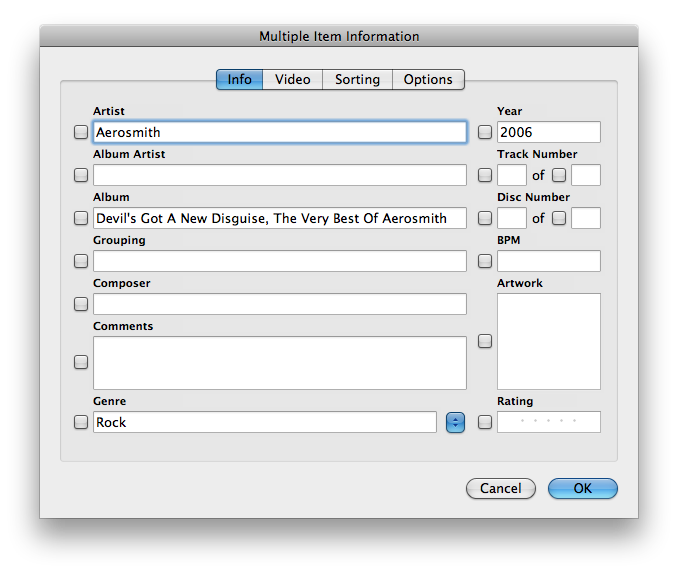The height and width of the screenshot is (573, 678).
Task: Click the Album name field
Action: pos(280,218)
